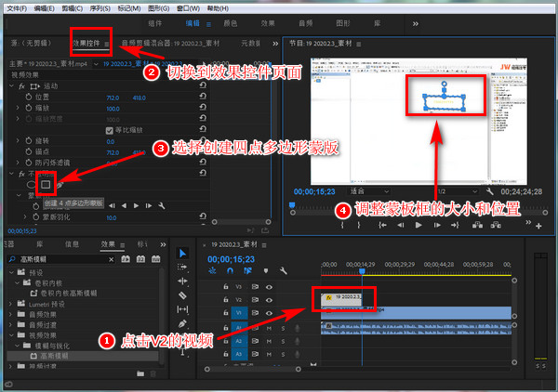Reset the 缩放 parameter
The width and height of the screenshot is (558, 392).
(x=203, y=107)
